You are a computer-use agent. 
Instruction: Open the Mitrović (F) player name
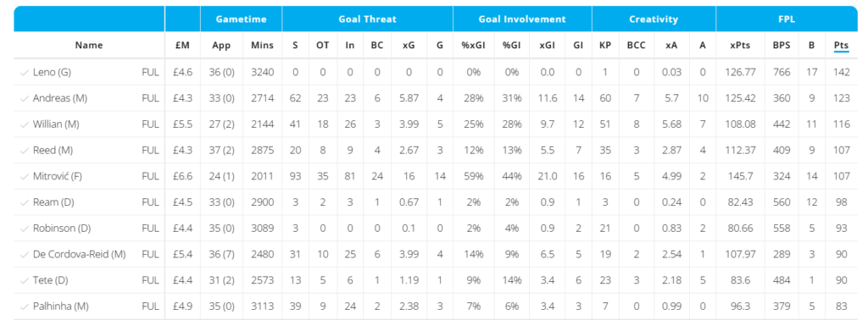pos(56,176)
